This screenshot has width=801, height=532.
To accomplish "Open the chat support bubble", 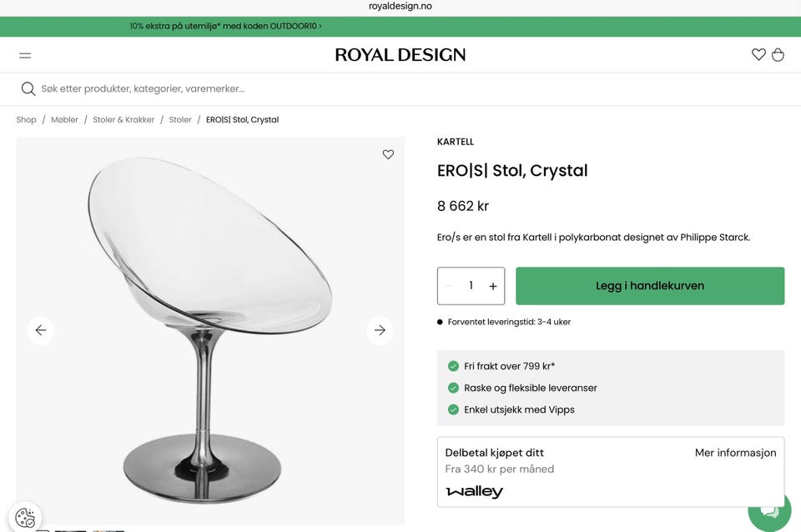I will click(769, 510).
